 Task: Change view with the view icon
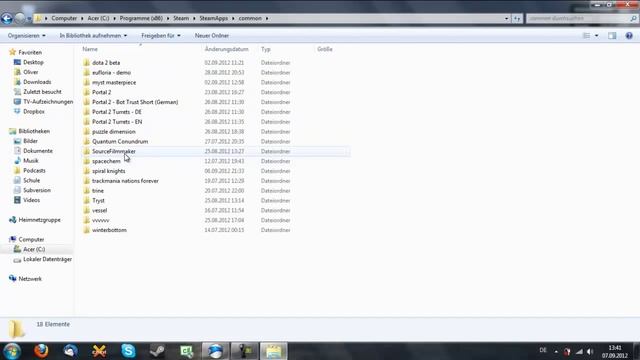587,36
